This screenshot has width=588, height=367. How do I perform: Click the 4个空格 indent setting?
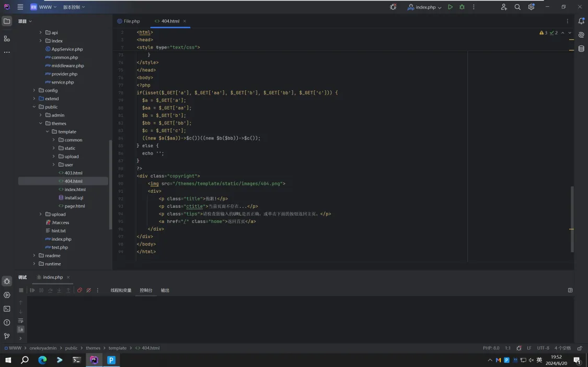coord(562,348)
